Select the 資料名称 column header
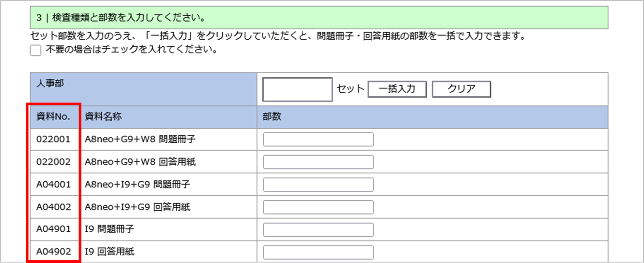644x263 pixels. click(104, 117)
